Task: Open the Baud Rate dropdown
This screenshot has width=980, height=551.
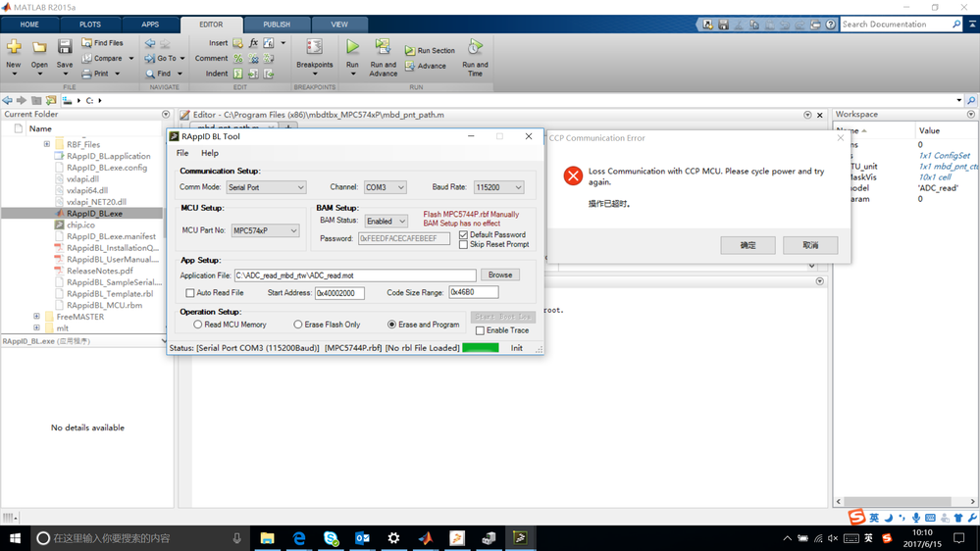Action: 498,187
